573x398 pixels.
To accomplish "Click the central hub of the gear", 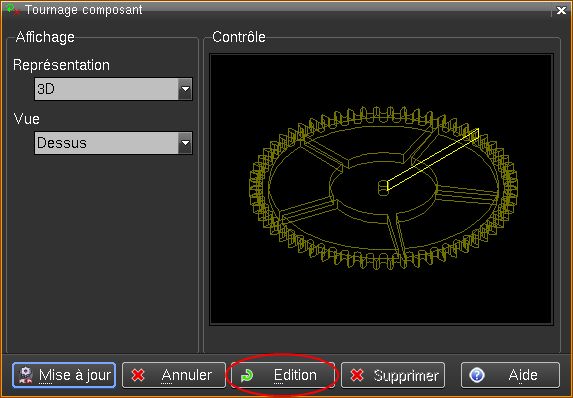I will [383, 187].
